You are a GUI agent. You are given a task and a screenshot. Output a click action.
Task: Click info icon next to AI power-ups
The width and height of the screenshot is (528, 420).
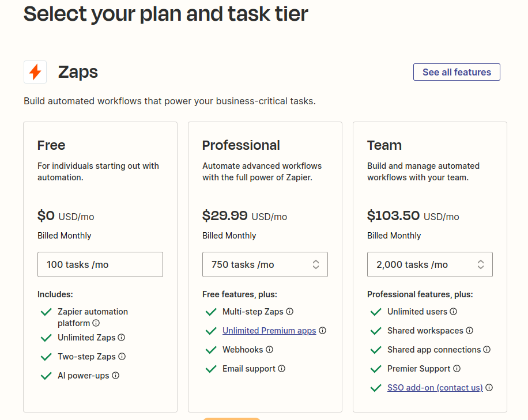pos(116,376)
